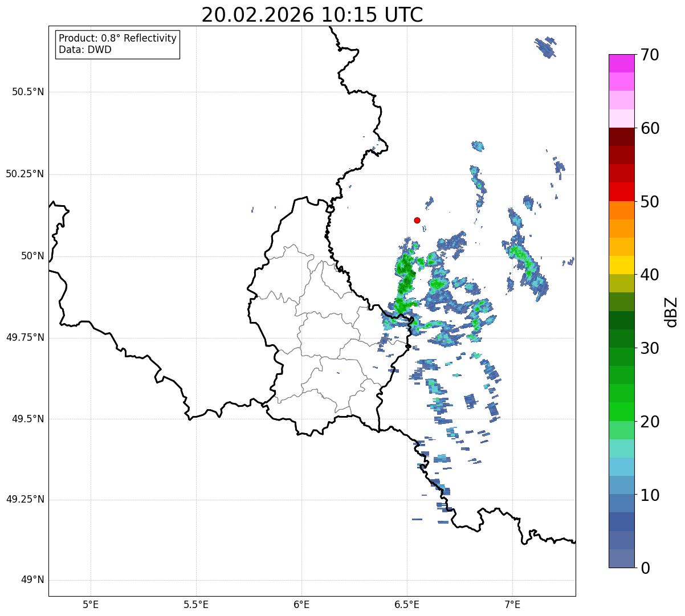Click the 6.5°E longitude tick label
This screenshot has height=616, width=685.
tap(407, 604)
